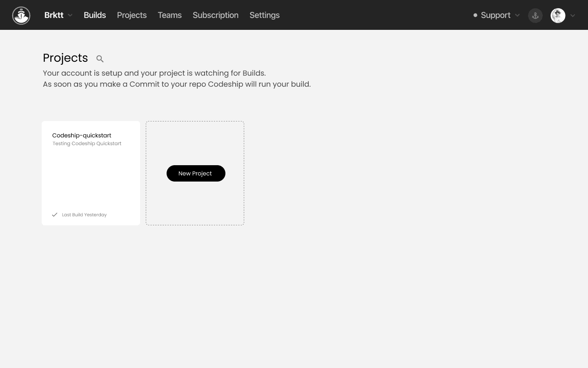Click the user avatar picture

[x=558, y=16]
